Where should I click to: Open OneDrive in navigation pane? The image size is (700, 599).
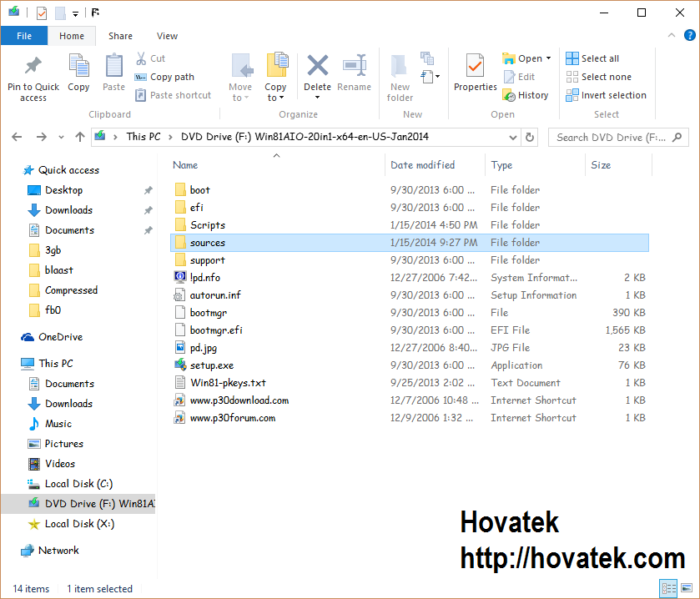pos(53,337)
